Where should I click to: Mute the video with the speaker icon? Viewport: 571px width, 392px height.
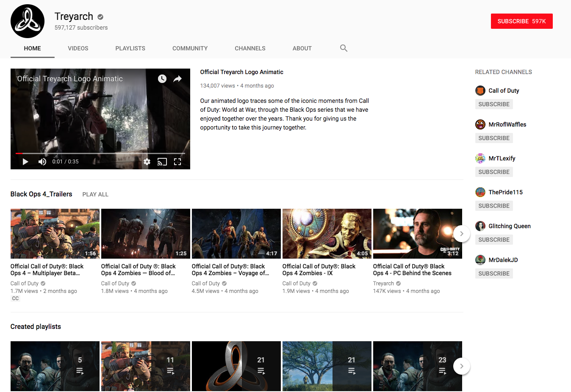[x=42, y=162]
